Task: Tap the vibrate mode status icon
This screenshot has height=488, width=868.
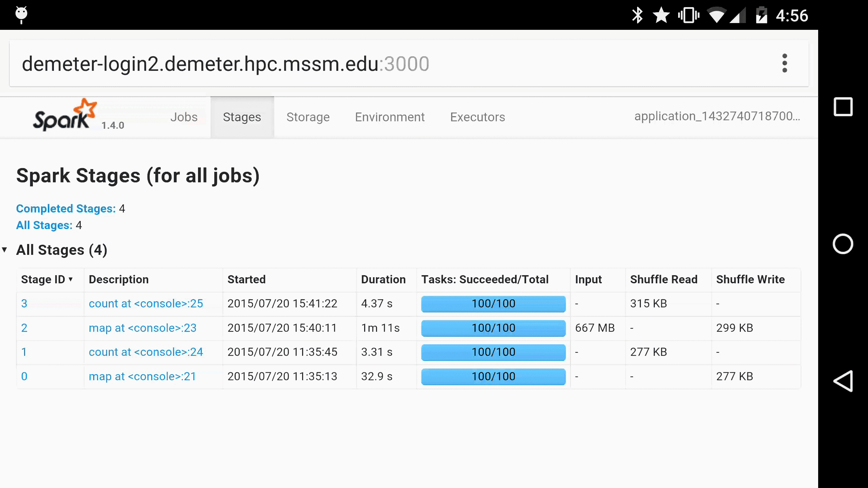Action: point(689,16)
